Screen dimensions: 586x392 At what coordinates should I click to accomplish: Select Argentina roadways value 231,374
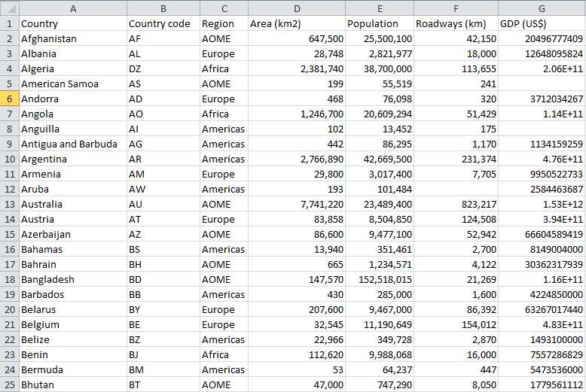tap(456, 159)
